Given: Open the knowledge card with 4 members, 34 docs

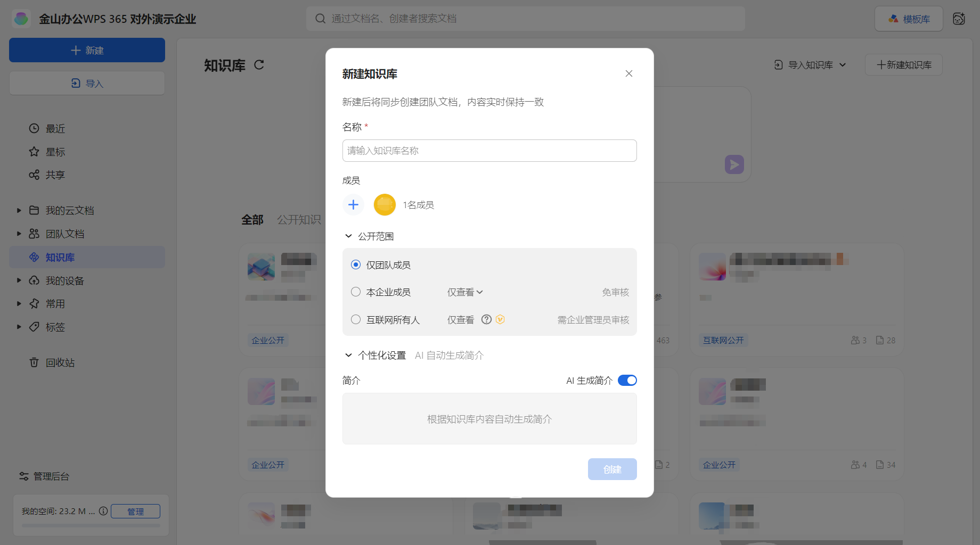Looking at the screenshot, I should (x=797, y=425).
